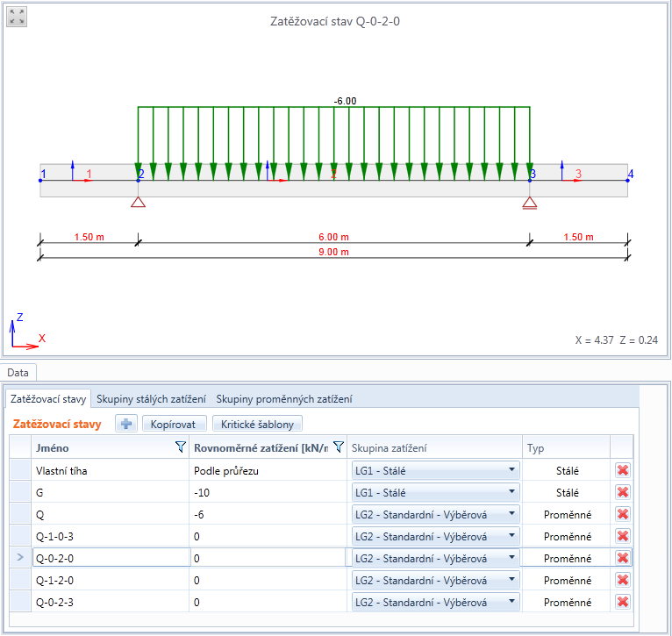Screen dimensions: 672x636
Task: Click the Vlastní tíha name cell
Action: (111, 470)
